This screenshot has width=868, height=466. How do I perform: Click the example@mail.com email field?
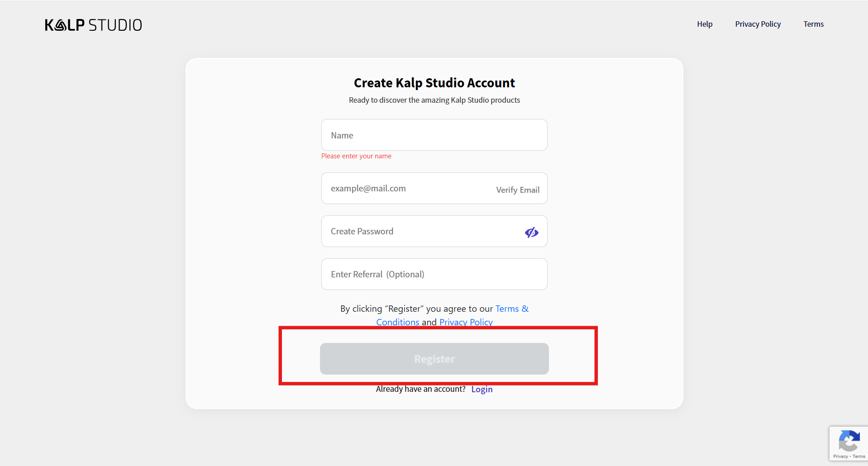tap(407, 188)
